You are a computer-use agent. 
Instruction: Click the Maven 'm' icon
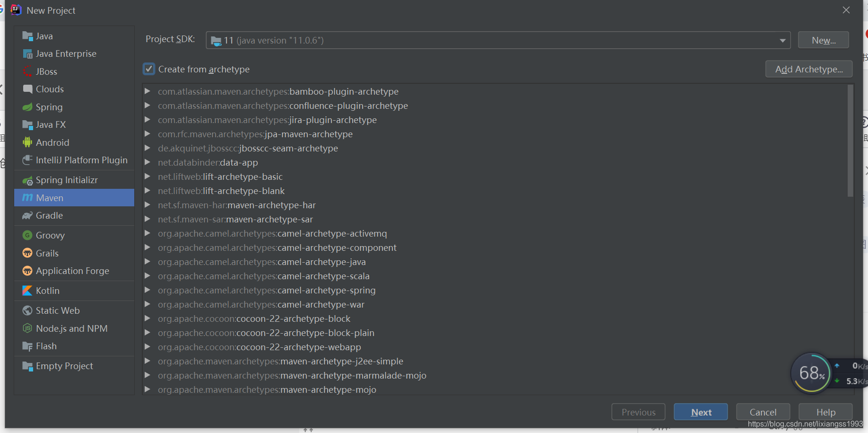point(27,198)
